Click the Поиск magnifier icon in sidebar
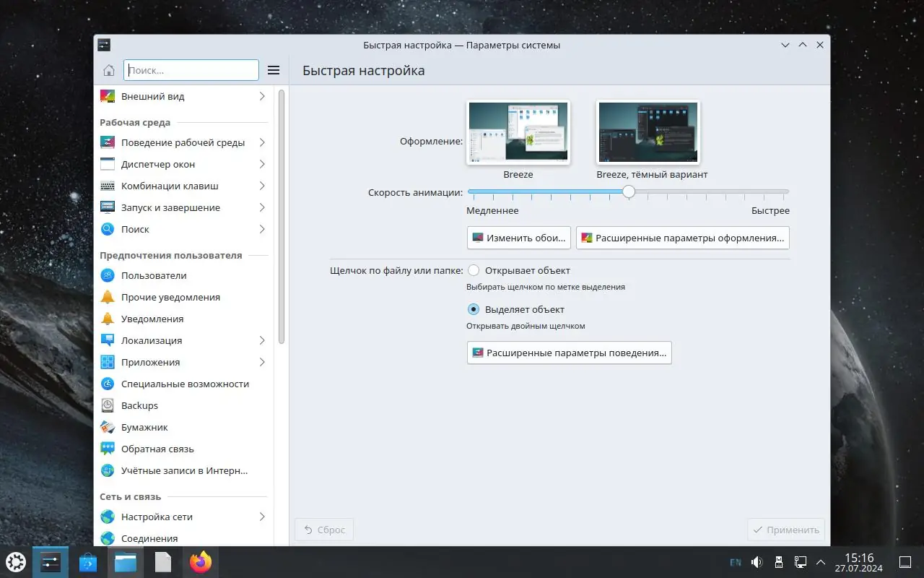This screenshot has width=924, height=578. [x=108, y=229]
